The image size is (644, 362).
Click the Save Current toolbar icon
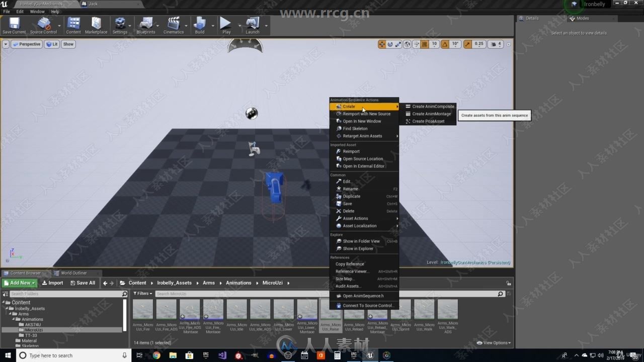[14, 25]
